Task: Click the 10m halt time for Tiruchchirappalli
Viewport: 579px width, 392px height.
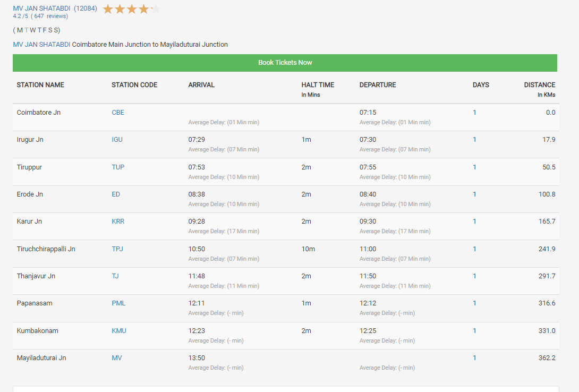Action: pyautogui.click(x=308, y=249)
